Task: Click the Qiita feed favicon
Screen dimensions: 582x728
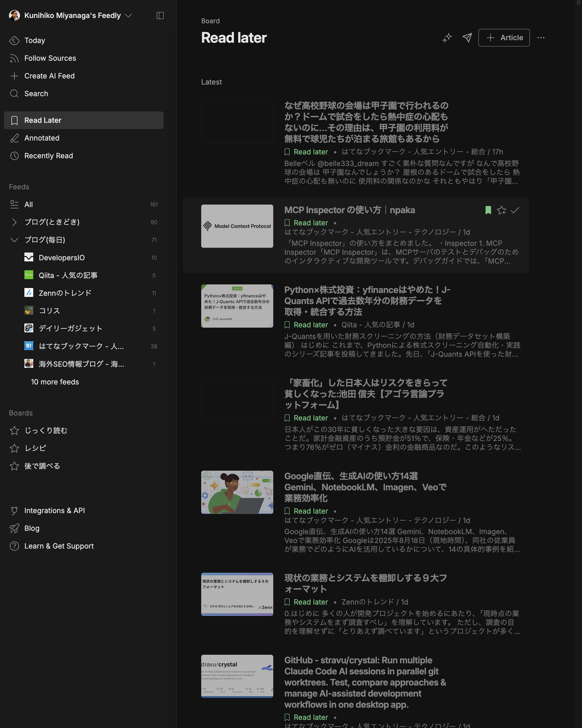Action: tap(29, 275)
